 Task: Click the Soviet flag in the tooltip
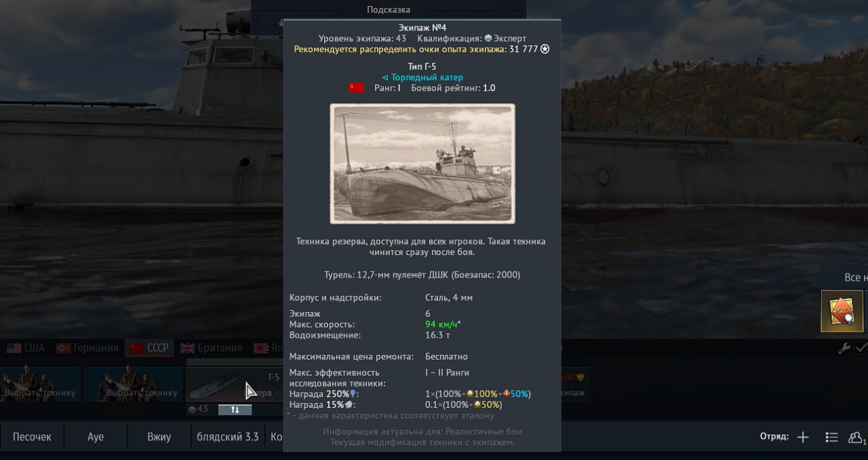(x=356, y=88)
